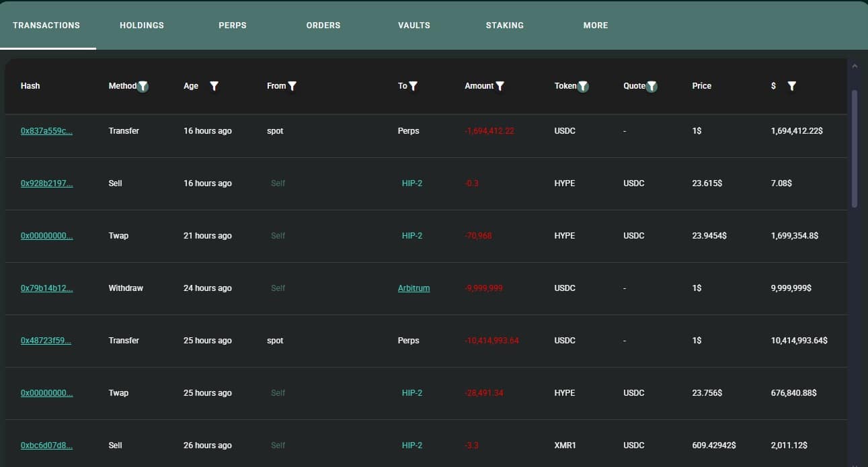Open the HIP-2 link in the Twap row
Viewport: 868px width, 467px height.
coord(411,235)
